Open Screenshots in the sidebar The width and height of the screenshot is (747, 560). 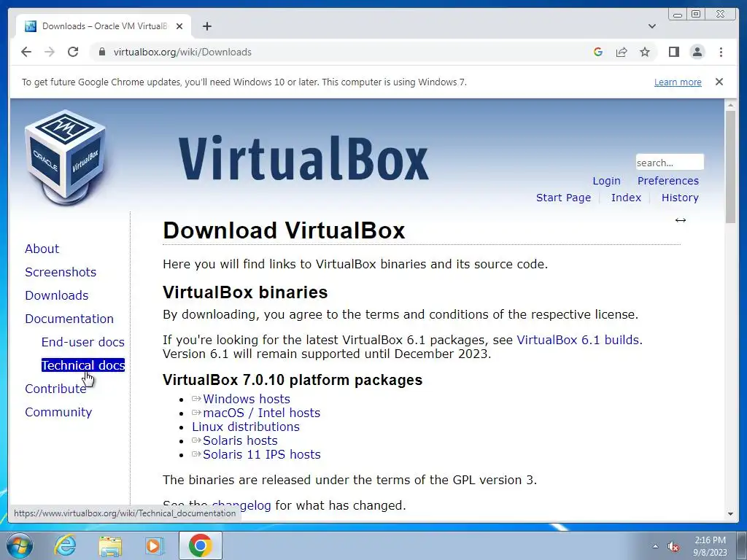(x=61, y=272)
